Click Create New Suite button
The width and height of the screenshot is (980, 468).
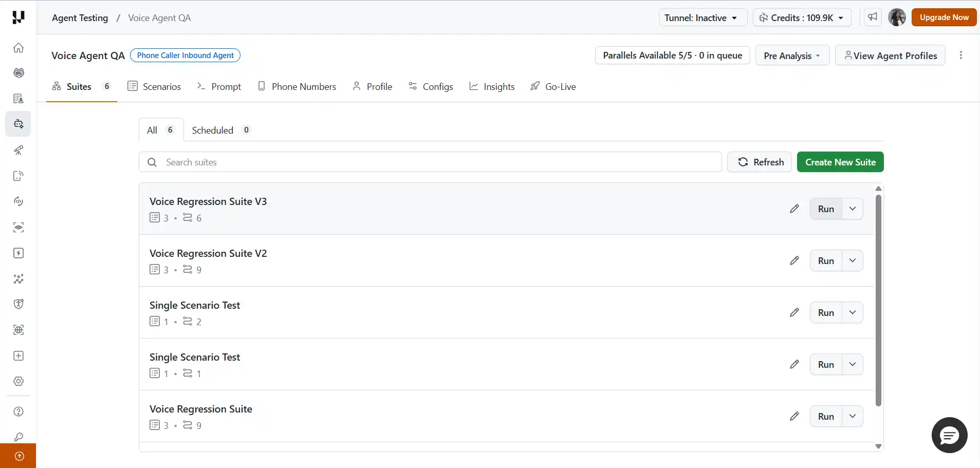[840, 162]
